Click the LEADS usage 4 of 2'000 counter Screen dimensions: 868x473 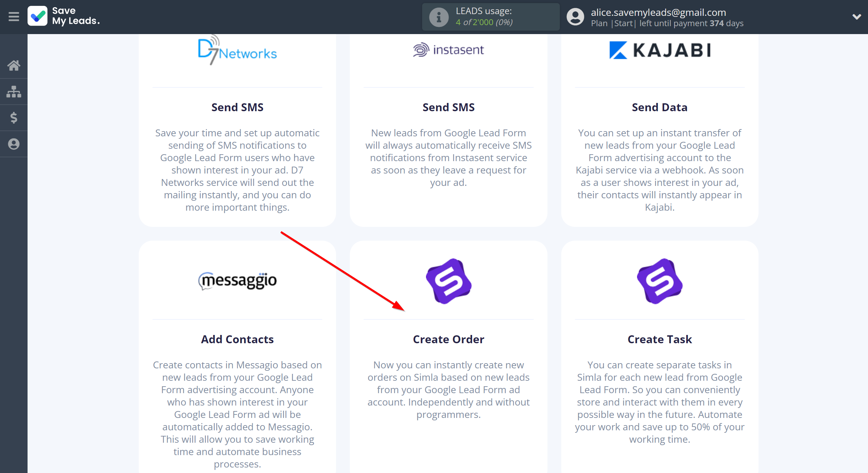click(484, 22)
